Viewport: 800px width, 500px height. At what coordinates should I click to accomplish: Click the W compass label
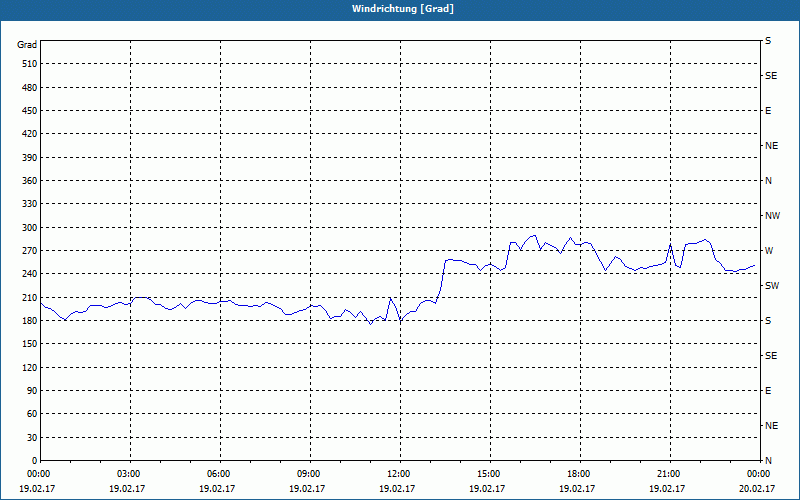(769, 251)
